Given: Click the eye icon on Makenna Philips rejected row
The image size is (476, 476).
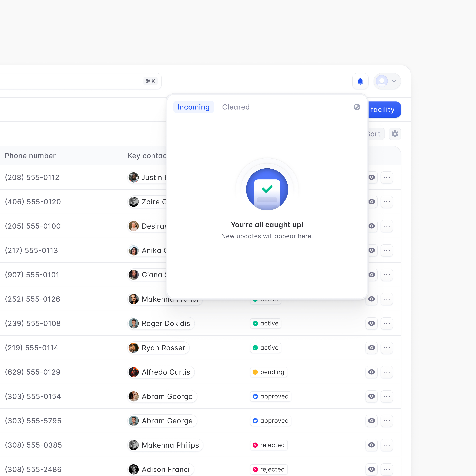Looking at the screenshot, I should [x=371, y=445].
